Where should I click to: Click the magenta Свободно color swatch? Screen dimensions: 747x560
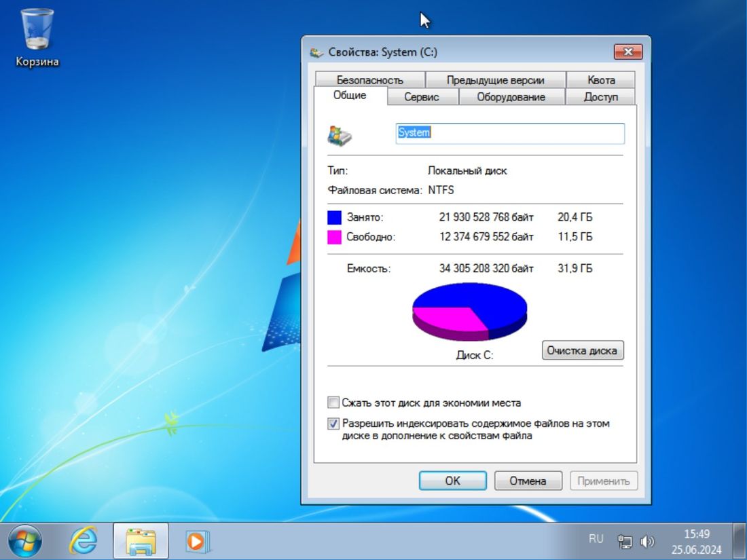[333, 237]
